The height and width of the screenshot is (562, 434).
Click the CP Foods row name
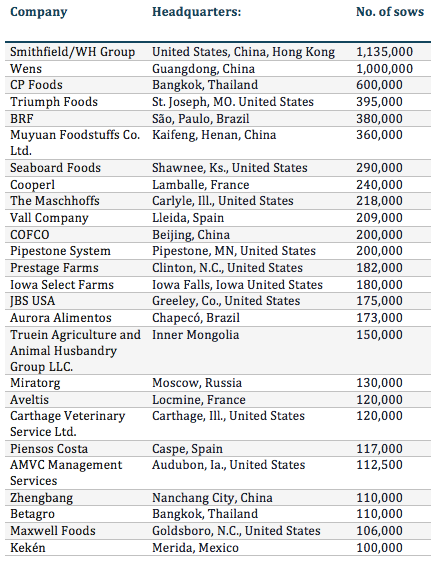click(x=36, y=85)
